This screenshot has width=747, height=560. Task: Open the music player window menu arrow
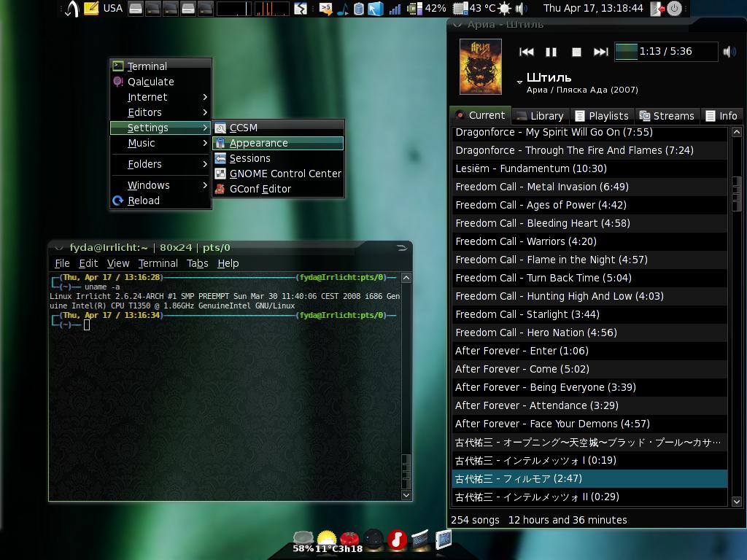pos(457,25)
